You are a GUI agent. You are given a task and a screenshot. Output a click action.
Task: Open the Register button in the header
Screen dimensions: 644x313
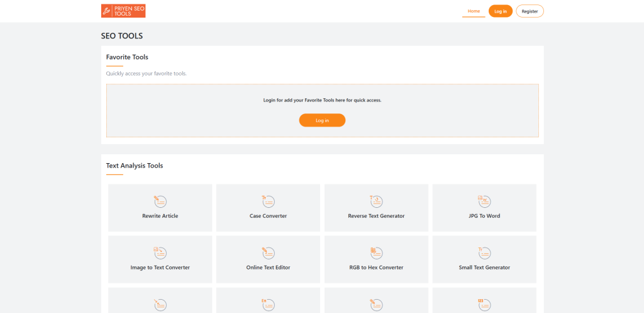pos(530,11)
